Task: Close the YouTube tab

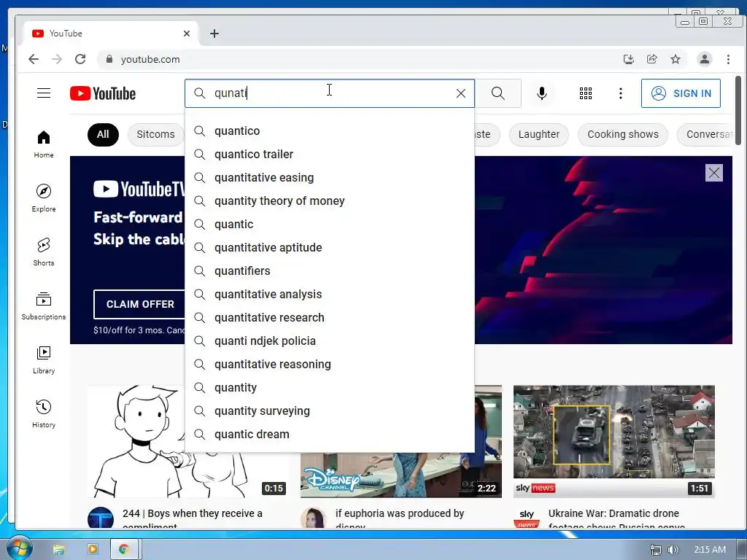Action: pyautogui.click(x=187, y=34)
